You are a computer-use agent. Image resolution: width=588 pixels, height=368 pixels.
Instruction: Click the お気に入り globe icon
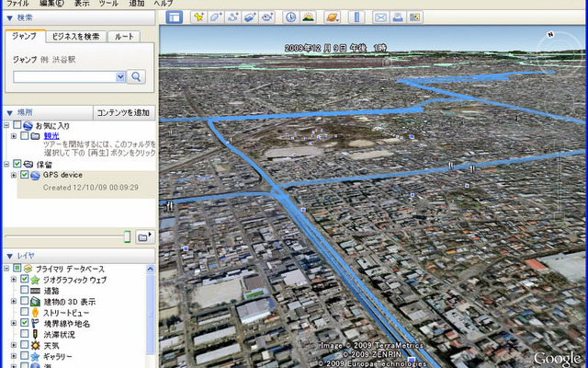[x=28, y=125]
